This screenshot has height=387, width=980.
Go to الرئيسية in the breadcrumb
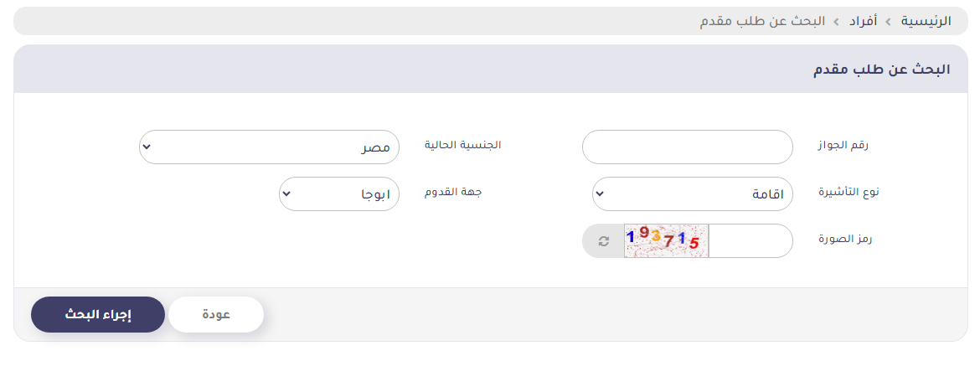(926, 21)
